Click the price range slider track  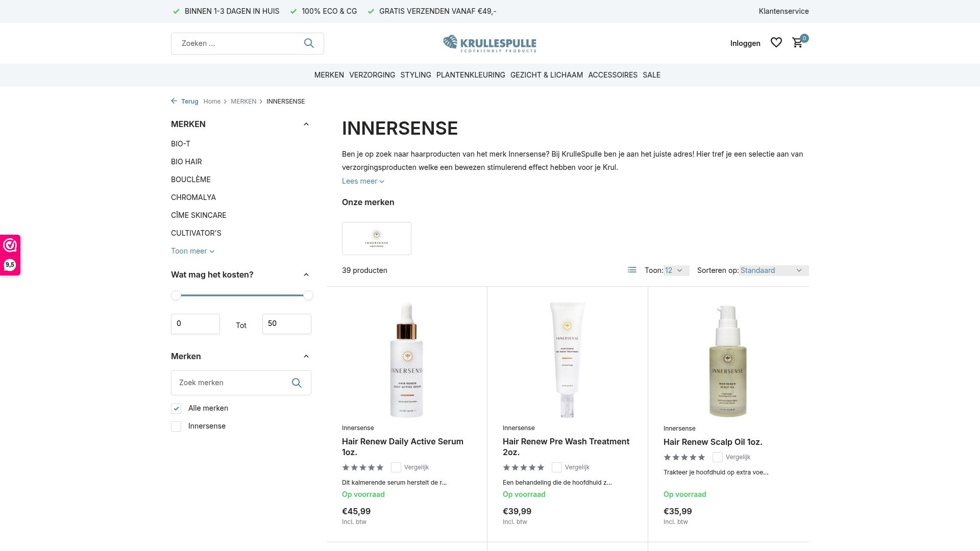click(x=242, y=295)
